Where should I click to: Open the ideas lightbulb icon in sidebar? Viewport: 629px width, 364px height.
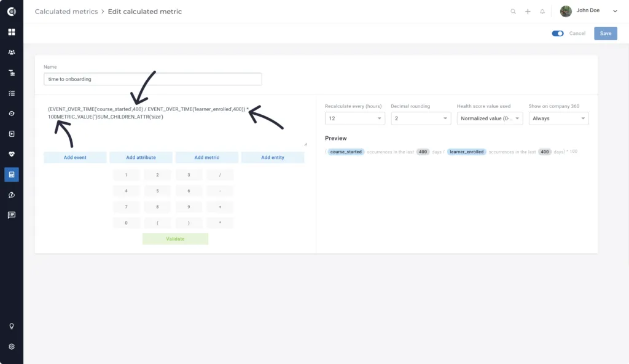pyautogui.click(x=11, y=327)
